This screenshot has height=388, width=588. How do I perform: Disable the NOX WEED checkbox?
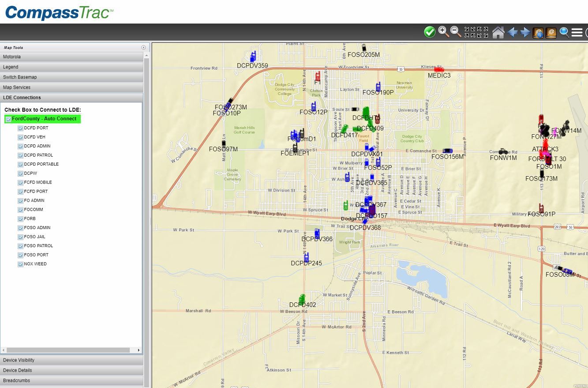coord(20,264)
